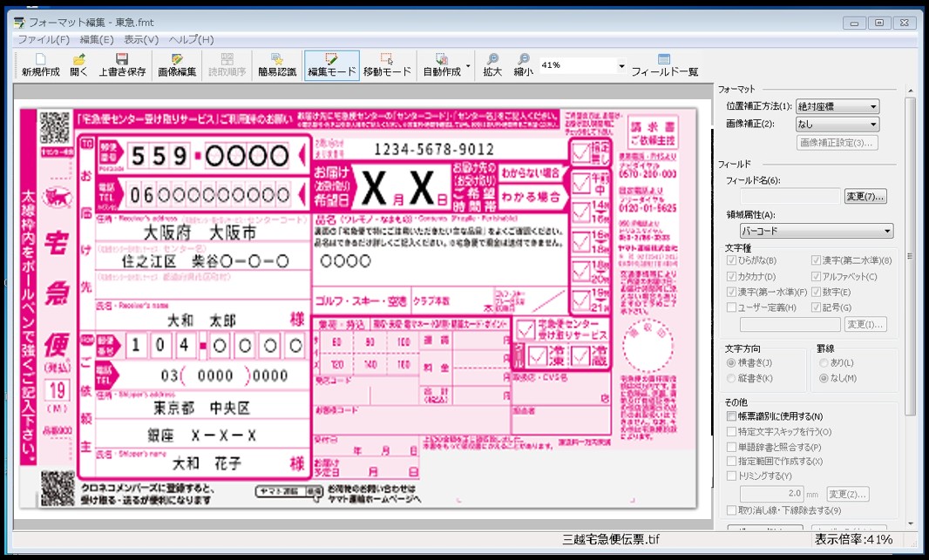Screen dimensions: 929x560
Task: Click the 変更(7)... field name button
Action: 865,197
